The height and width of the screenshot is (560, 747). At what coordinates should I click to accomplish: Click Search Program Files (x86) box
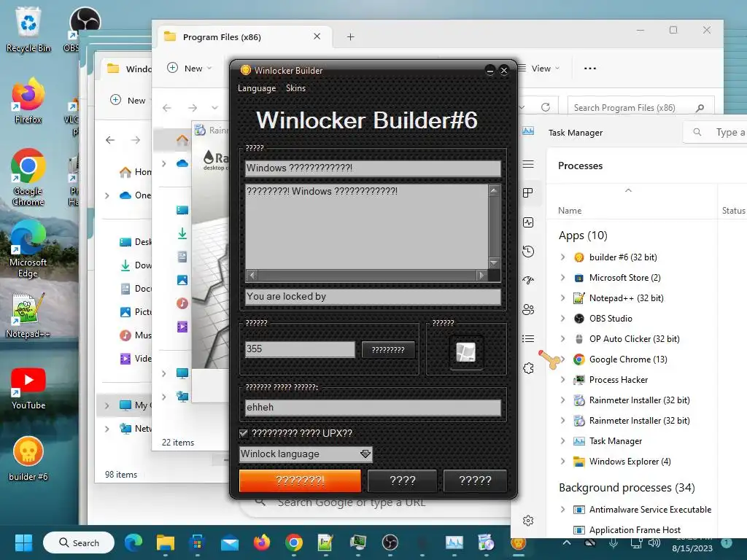click(640, 108)
